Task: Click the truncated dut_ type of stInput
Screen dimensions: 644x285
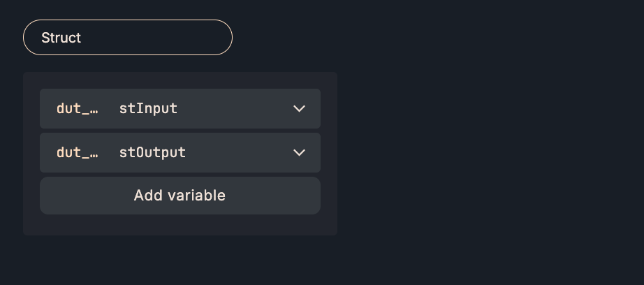Action: (77, 109)
